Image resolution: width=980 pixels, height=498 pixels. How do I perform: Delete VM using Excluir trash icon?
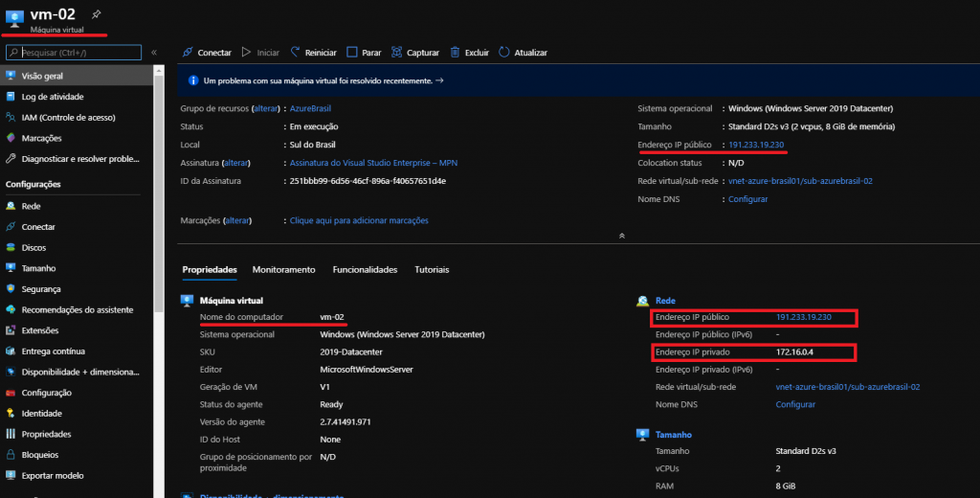456,53
